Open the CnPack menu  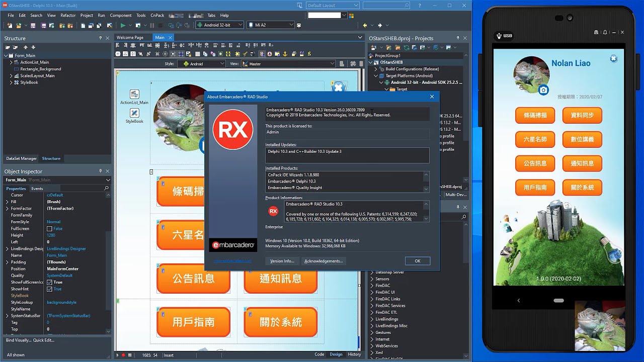click(x=157, y=16)
